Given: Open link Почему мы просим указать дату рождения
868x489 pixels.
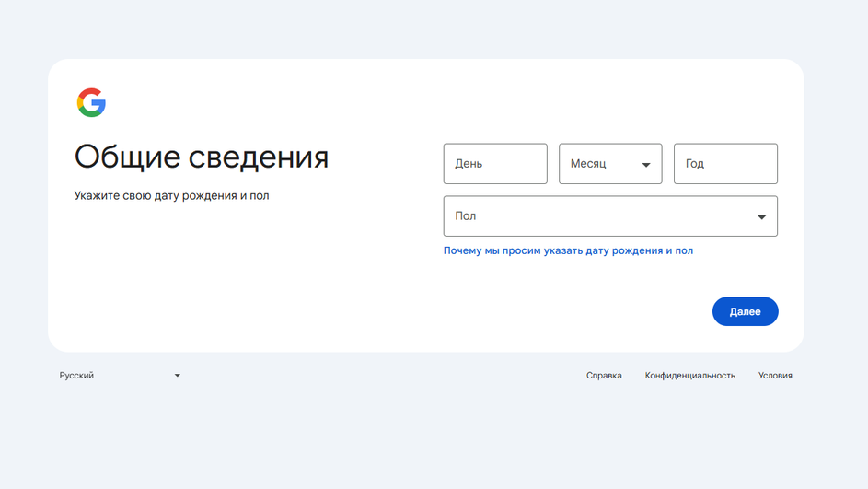Looking at the screenshot, I should point(568,250).
